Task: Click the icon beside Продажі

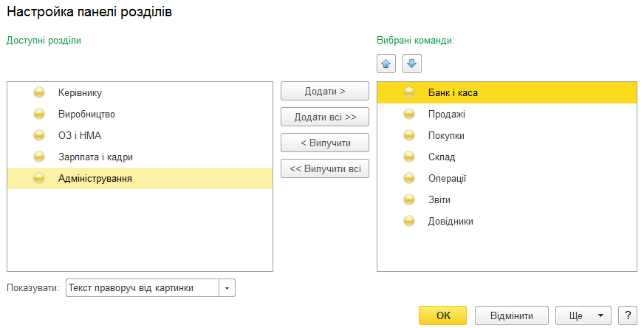Action: point(409,114)
